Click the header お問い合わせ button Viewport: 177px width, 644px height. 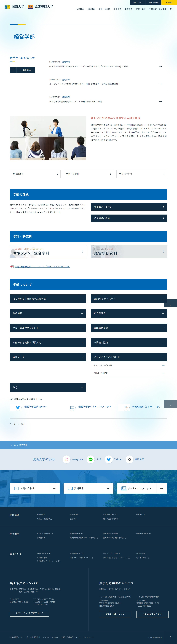coord(153,3)
